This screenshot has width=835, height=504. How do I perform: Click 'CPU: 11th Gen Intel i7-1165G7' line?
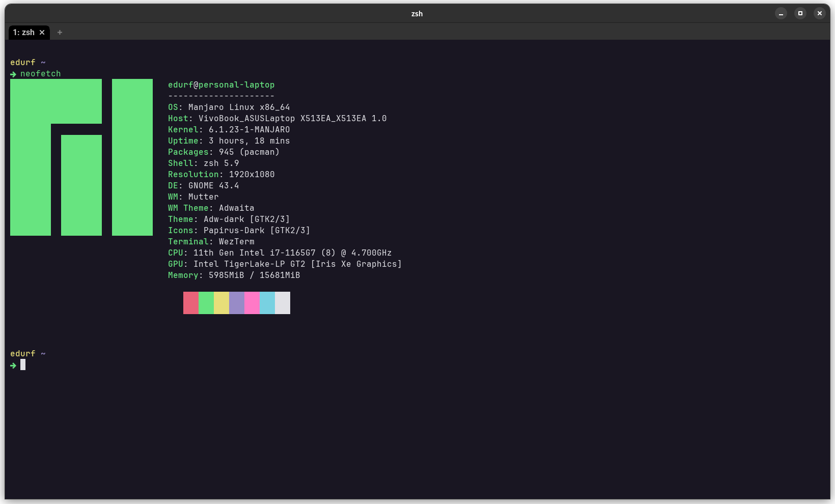coord(280,253)
